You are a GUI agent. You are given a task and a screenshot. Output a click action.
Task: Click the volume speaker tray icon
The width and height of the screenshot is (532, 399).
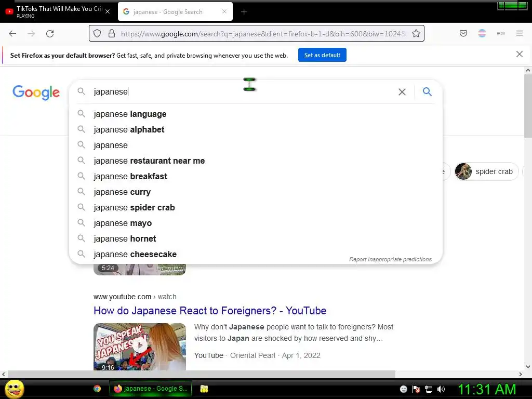441,389
